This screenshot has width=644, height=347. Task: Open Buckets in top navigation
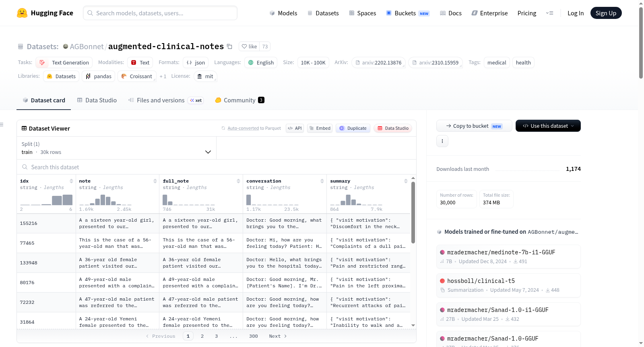click(x=408, y=13)
